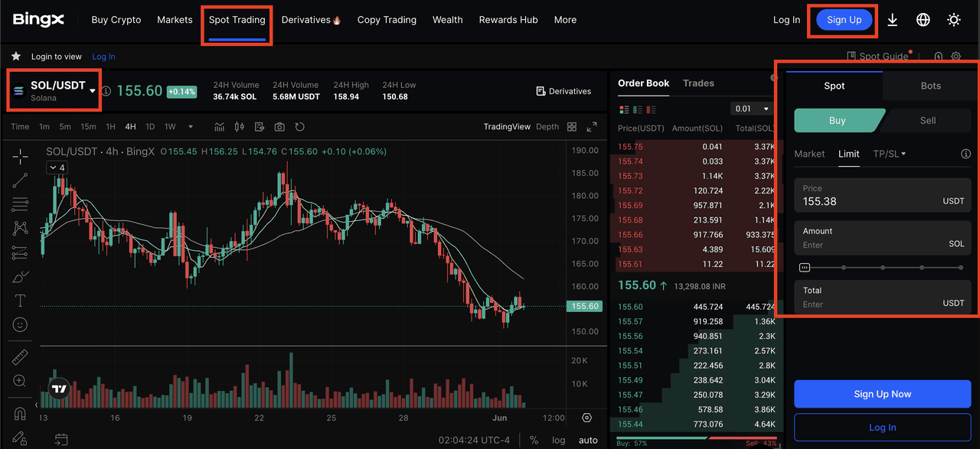Switch the order side to Sell

coord(927,120)
